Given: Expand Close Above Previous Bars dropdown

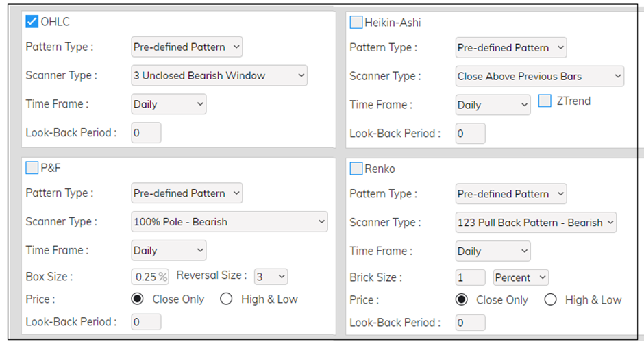Looking at the screenshot, I should 539,76.
